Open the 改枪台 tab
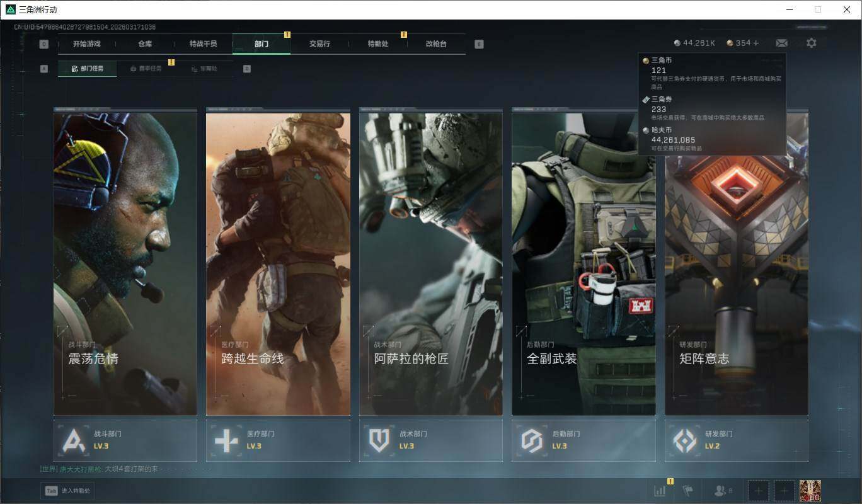Image resolution: width=862 pixels, height=504 pixels. click(436, 44)
